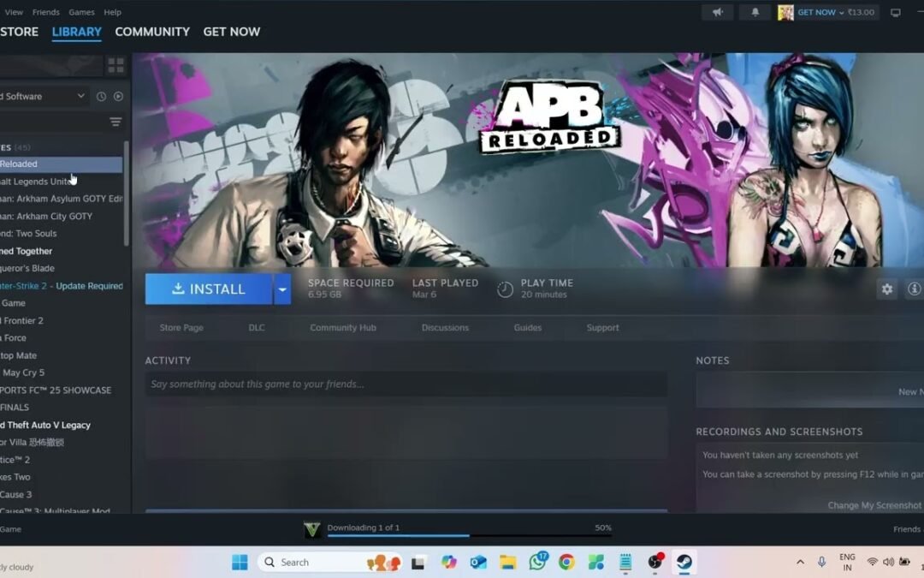Image resolution: width=924 pixels, height=578 pixels.
Task: Click Change My Screenshot Key link
Action: pyautogui.click(x=875, y=505)
